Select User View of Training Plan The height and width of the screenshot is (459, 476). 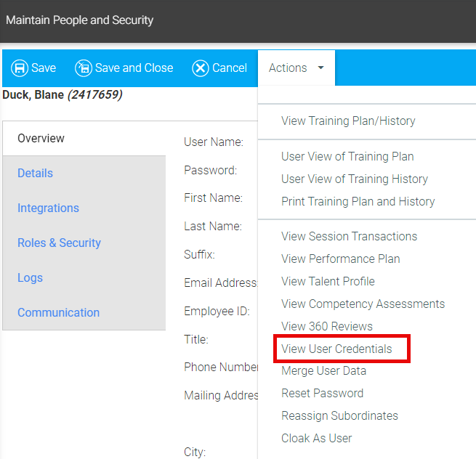[347, 156]
